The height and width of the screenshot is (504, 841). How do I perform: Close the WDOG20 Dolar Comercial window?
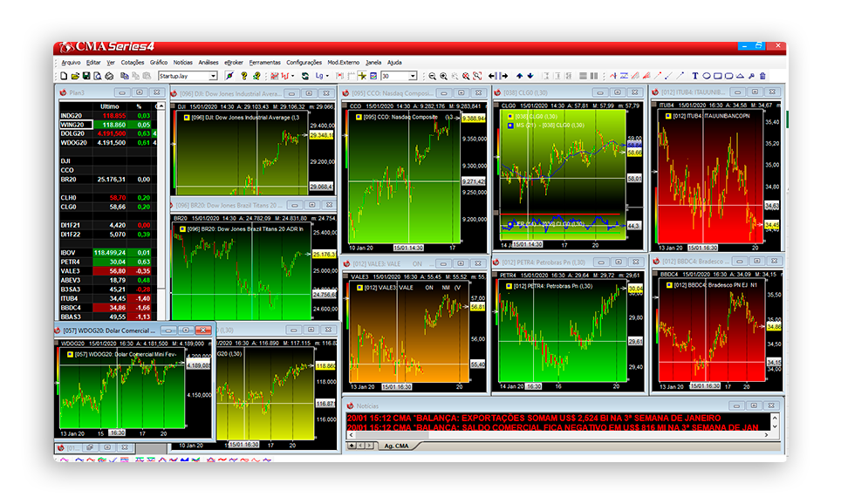coord(203,330)
